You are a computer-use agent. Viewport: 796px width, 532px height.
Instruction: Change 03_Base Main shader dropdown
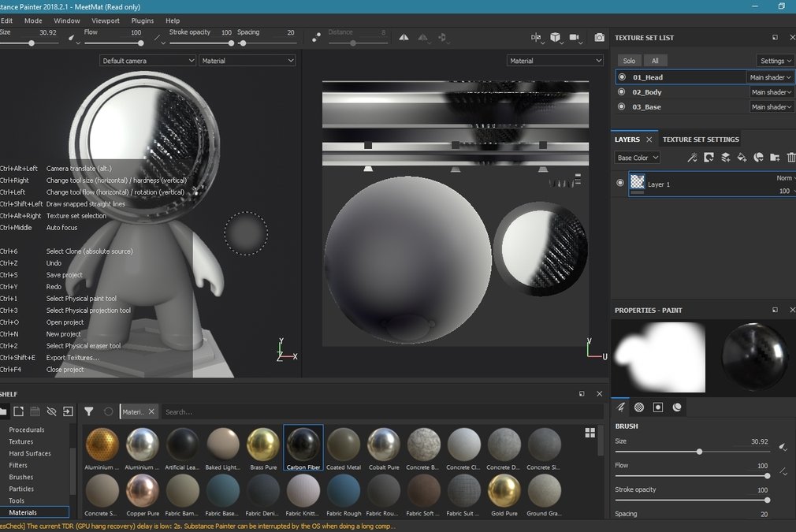(x=771, y=106)
